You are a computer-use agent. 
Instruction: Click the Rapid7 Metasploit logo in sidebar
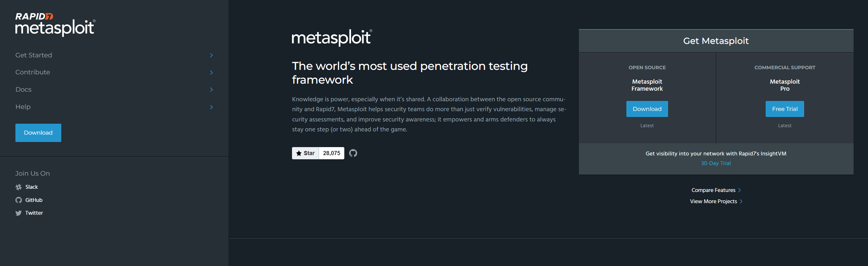pos(55,24)
